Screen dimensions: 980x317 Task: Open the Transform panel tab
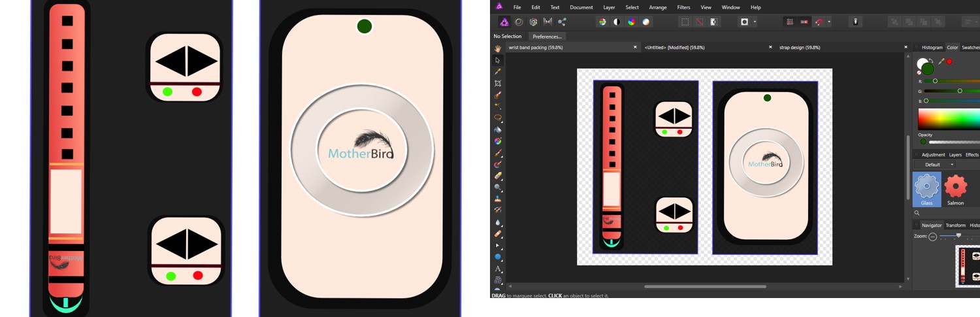(955, 225)
